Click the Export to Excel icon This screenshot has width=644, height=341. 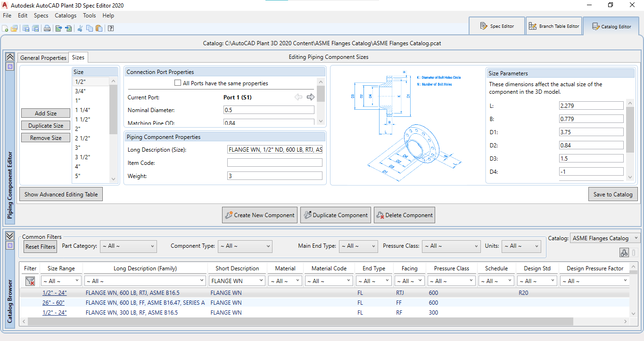click(58, 28)
